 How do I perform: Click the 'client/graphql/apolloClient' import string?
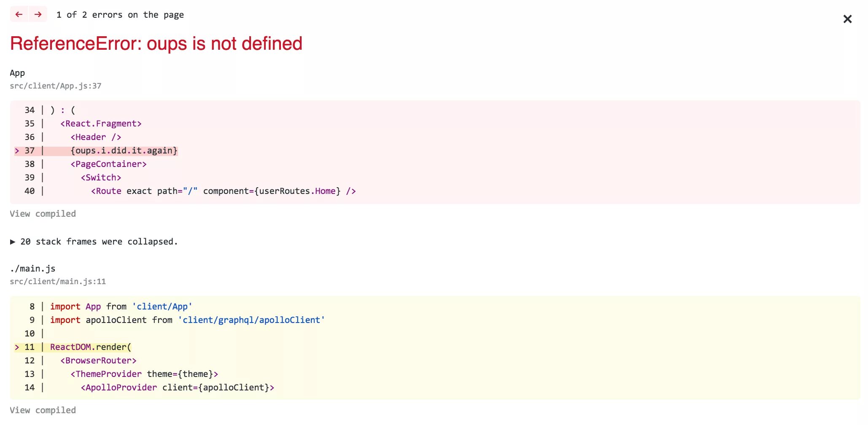(251, 320)
